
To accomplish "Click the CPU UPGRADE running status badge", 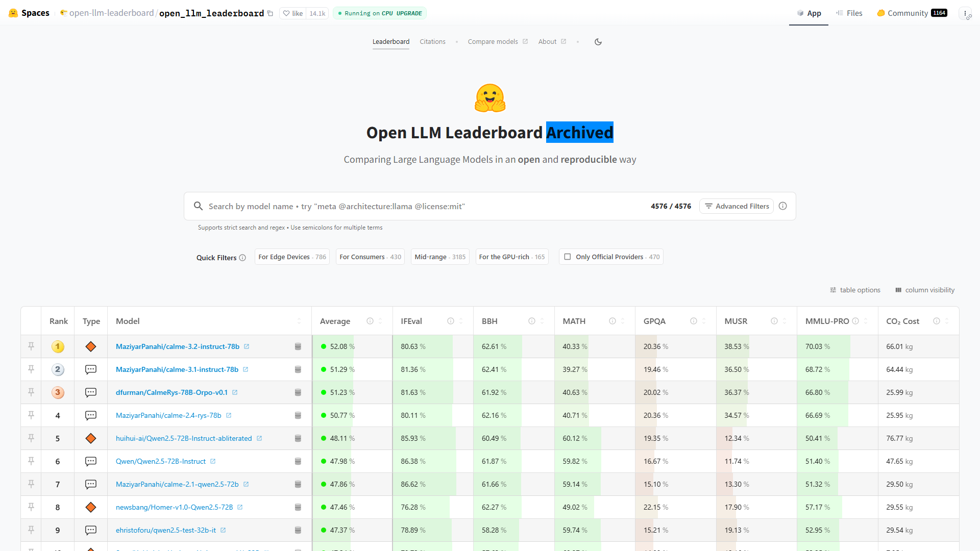I will [x=380, y=13].
